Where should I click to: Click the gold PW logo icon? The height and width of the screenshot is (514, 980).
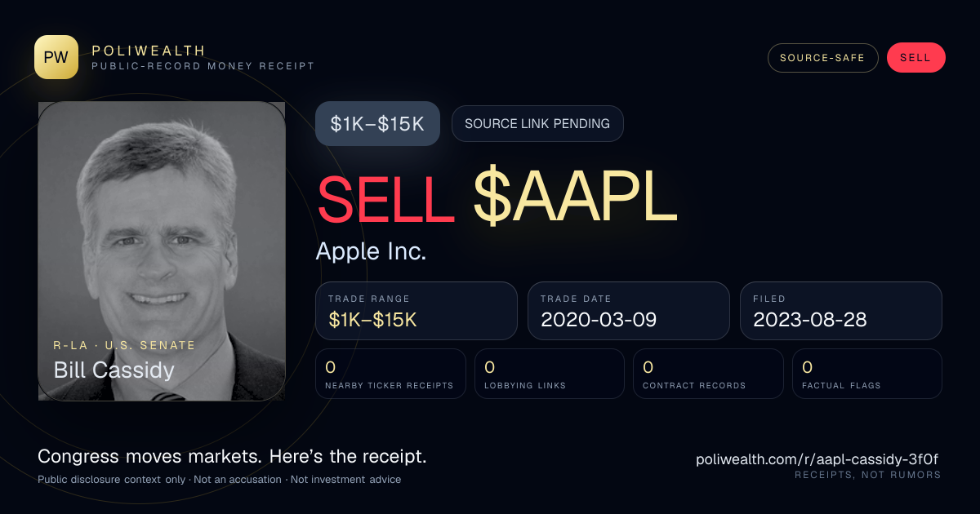(56, 57)
